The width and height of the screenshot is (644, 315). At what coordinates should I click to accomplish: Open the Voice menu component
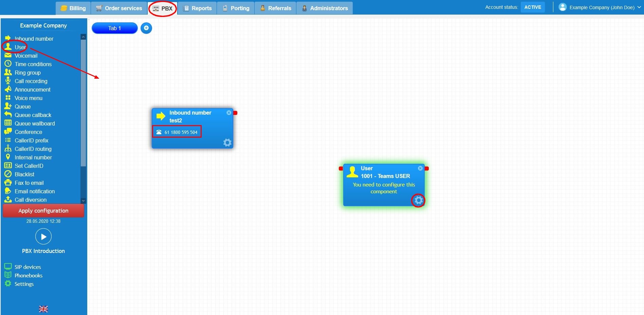click(x=29, y=98)
